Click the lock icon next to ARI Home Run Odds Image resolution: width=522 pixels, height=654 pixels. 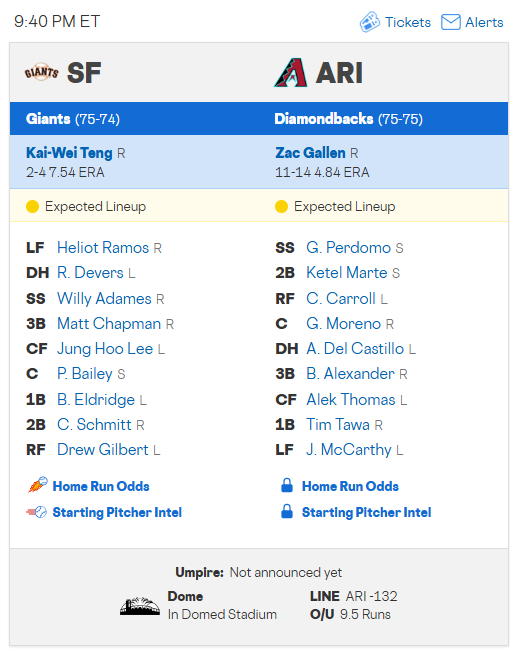(287, 485)
